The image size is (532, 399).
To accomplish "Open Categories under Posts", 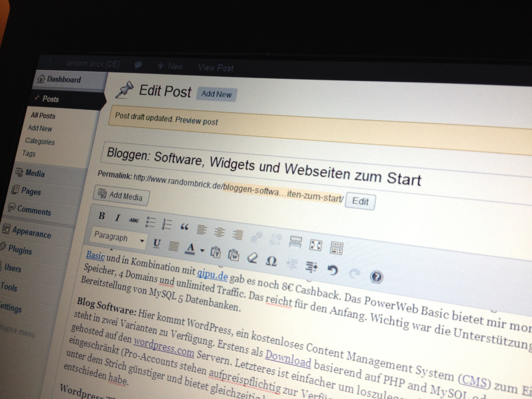I will (x=40, y=141).
